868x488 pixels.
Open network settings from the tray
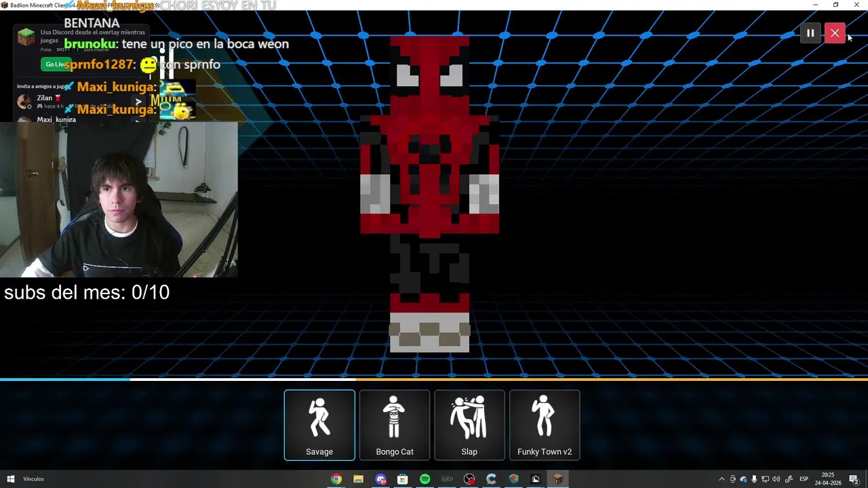tap(765, 479)
